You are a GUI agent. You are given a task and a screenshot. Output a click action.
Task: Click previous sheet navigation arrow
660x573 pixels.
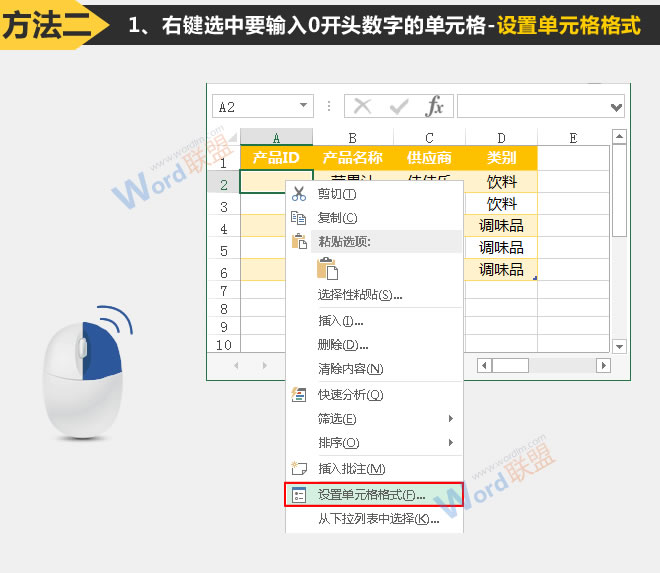pos(236,365)
